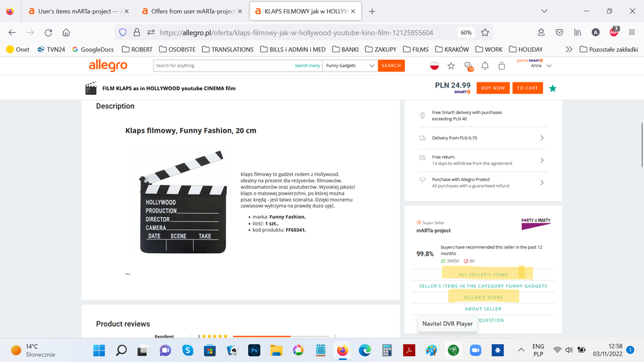
Task: Open the Firefox home page button
Action: click(x=66, y=32)
